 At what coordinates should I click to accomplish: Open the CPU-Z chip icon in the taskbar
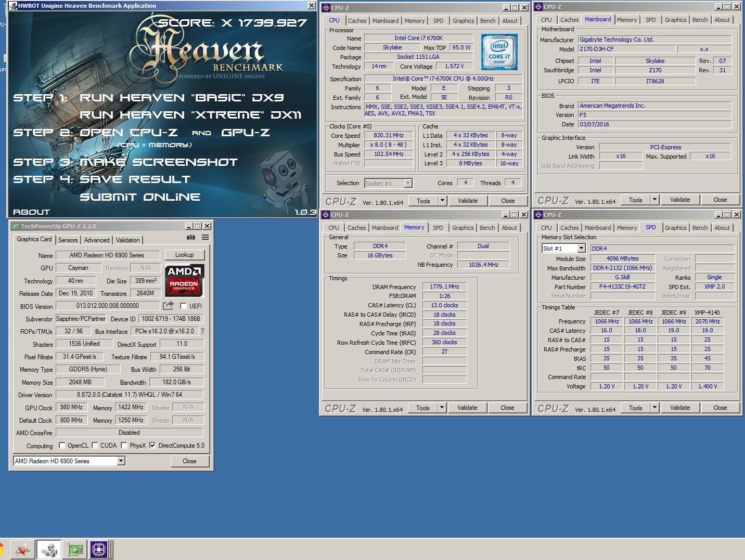pos(99,549)
